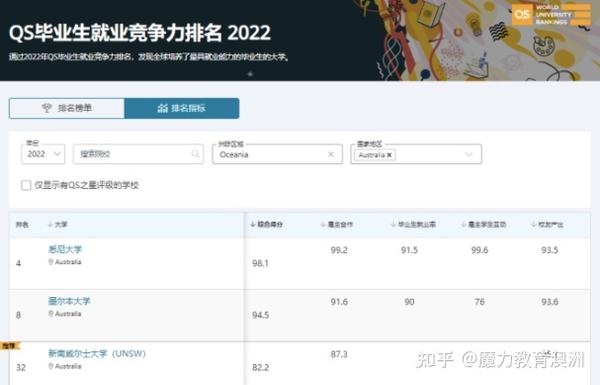Click the 90 value in Melbourne row

click(409, 302)
